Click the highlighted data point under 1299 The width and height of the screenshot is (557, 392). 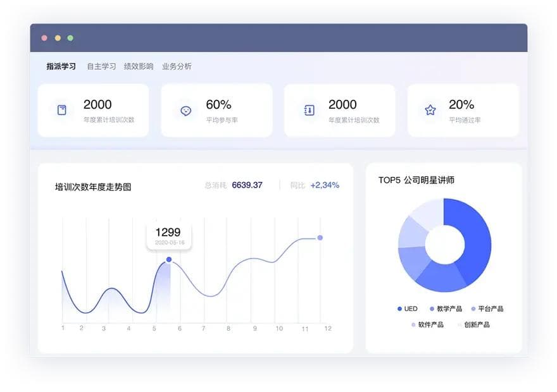point(169,260)
